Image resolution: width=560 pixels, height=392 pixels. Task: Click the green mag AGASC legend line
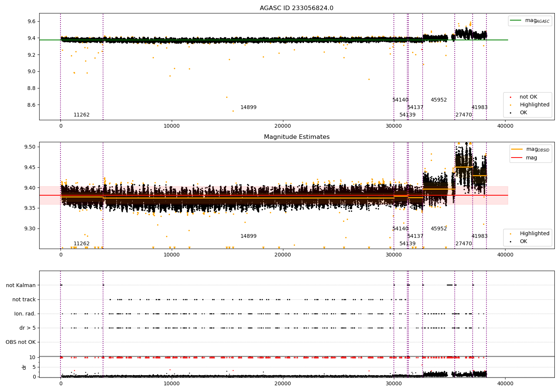(516, 21)
